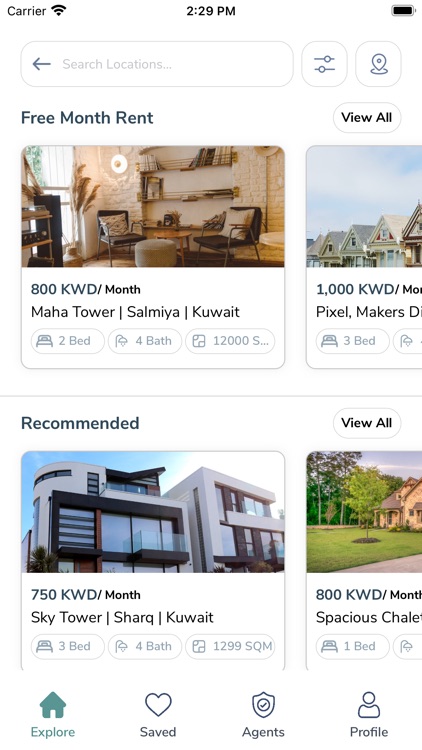Open the filter sliders icon

[x=324, y=64]
